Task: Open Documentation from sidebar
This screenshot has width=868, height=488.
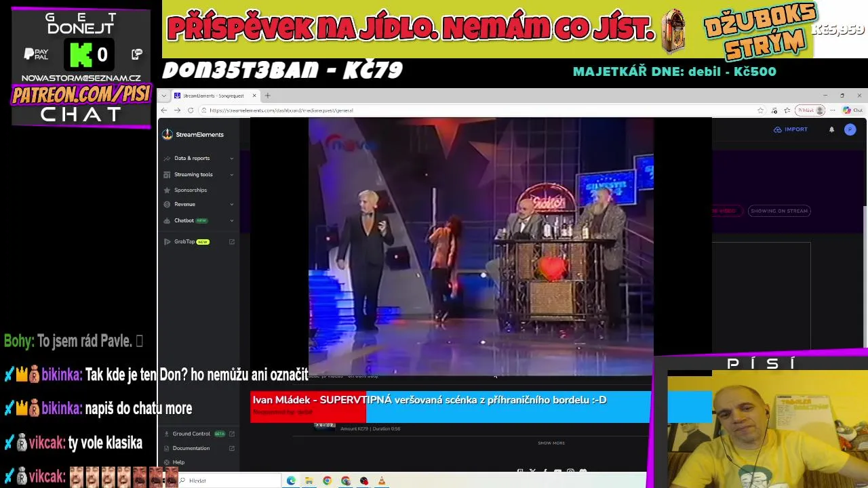Action: [191, 448]
